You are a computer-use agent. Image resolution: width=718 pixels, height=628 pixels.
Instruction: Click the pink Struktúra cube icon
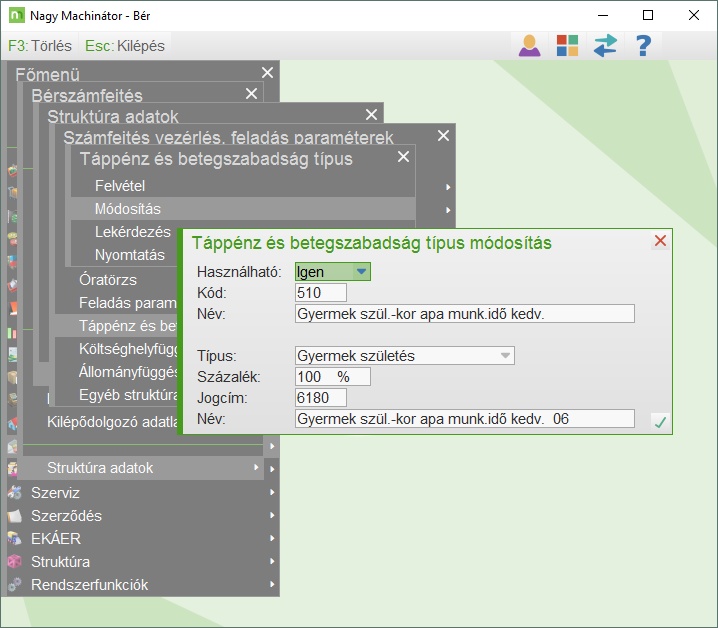14,562
